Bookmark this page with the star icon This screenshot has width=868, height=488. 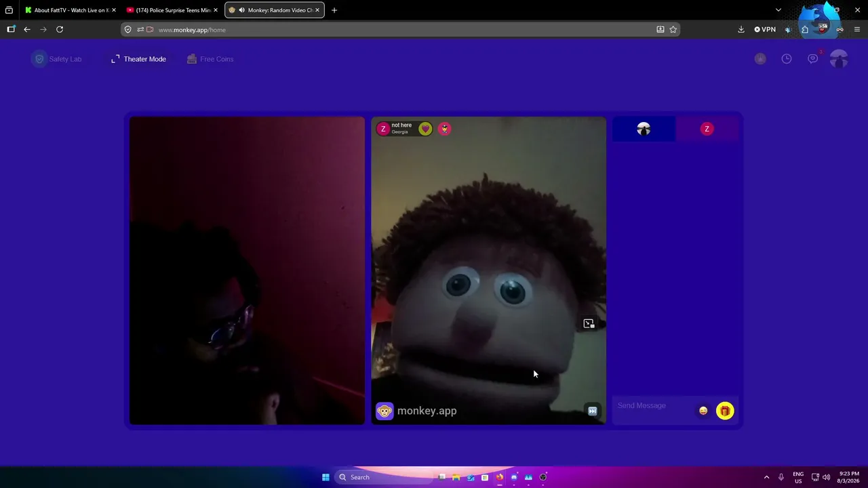pyautogui.click(x=673, y=29)
